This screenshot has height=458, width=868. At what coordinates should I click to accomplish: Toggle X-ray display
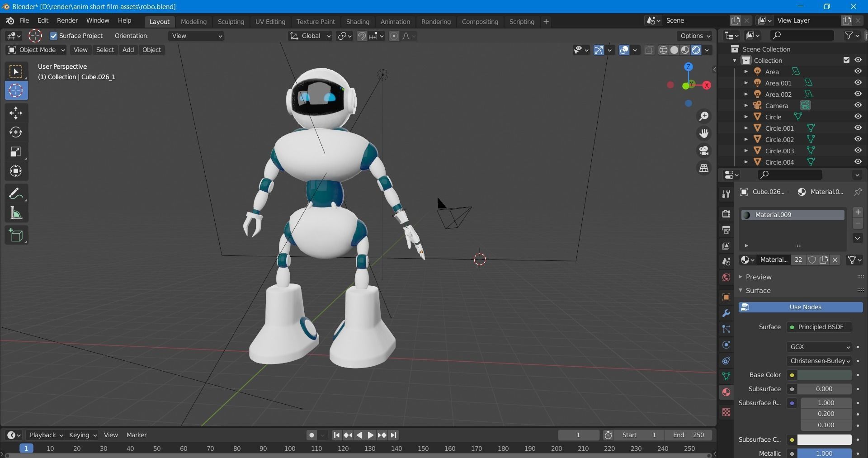point(649,50)
